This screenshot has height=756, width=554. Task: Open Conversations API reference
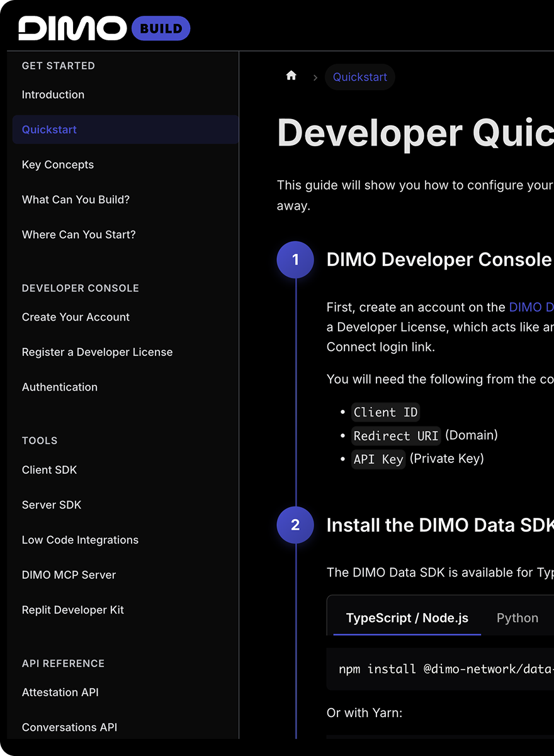point(69,727)
